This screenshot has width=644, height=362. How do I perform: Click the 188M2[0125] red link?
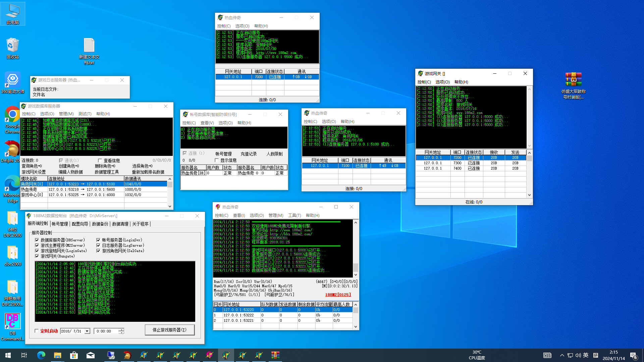point(338,295)
